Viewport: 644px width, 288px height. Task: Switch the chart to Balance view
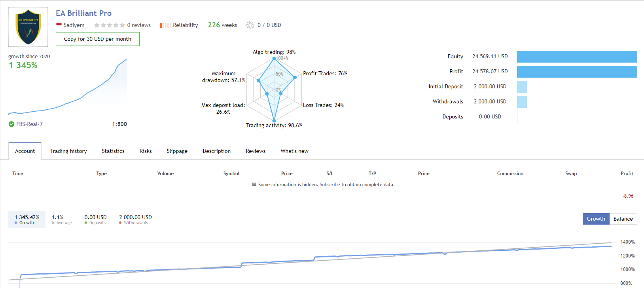(x=623, y=219)
